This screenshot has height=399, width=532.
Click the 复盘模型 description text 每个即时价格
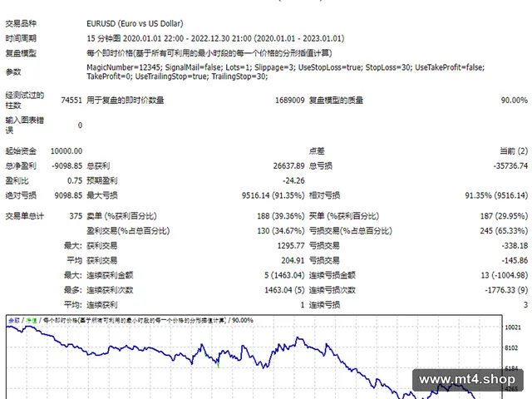209,53
